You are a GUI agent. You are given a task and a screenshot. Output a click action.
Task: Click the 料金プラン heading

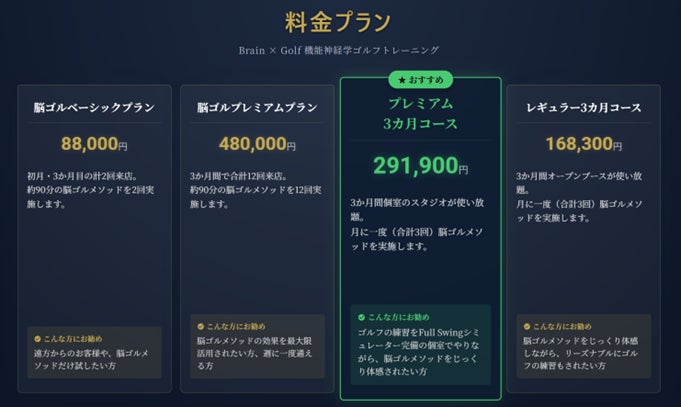click(338, 22)
